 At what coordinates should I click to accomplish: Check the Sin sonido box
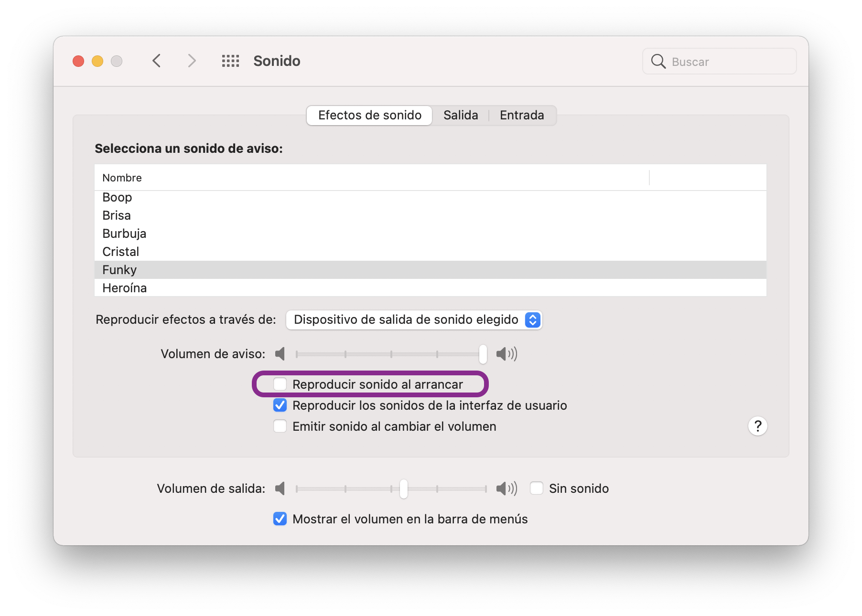[x=537, y=488]
